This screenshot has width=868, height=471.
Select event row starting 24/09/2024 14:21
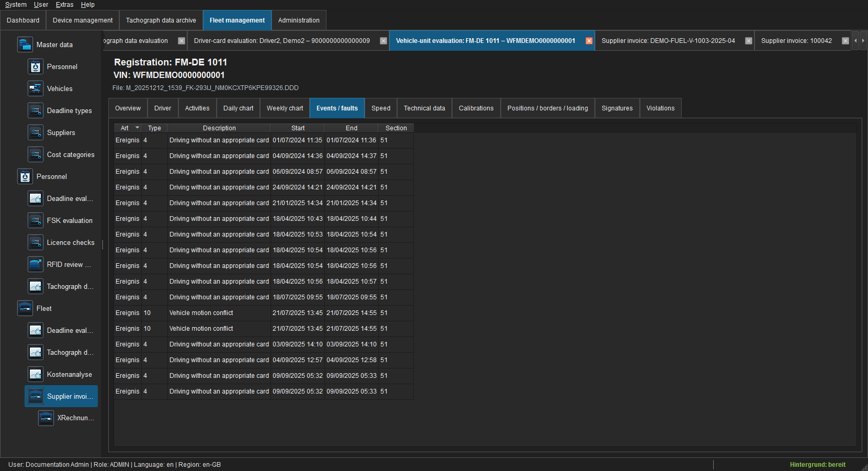264,187
